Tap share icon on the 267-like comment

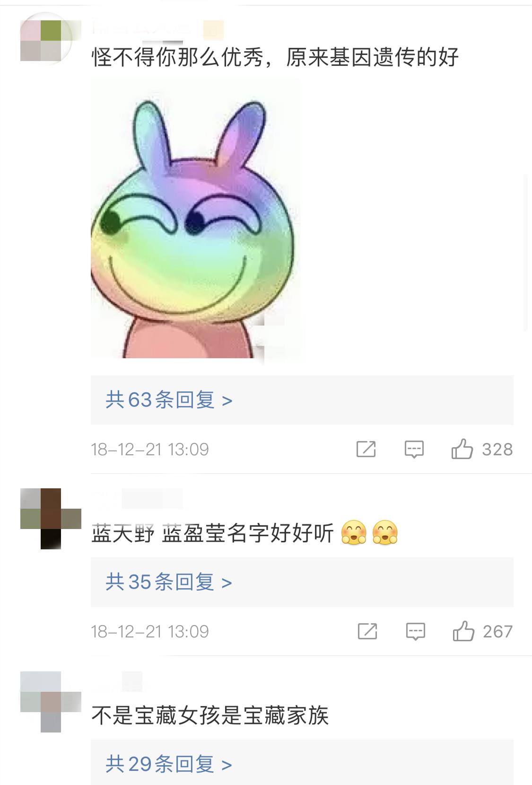pos(367,631)
